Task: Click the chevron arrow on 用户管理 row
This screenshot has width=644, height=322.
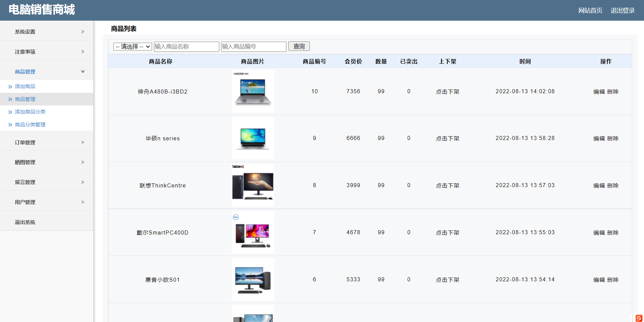Action: [x=83, y=202]
